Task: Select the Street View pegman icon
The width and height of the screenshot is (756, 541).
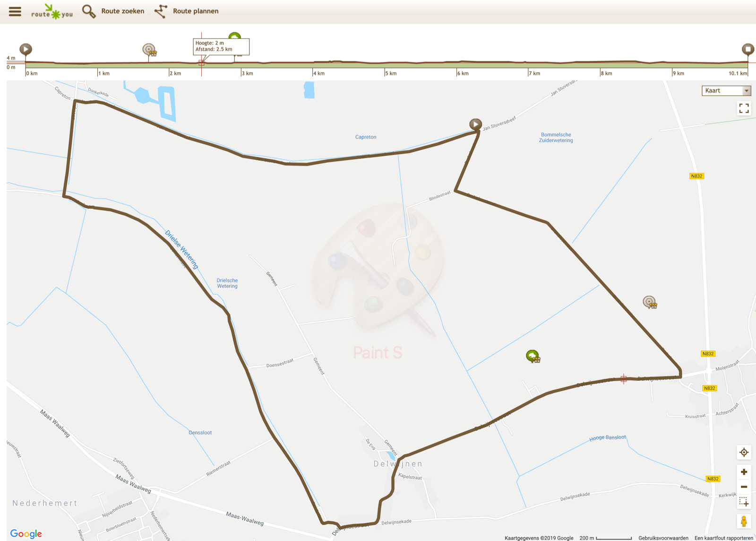Action: pos(744,521)
